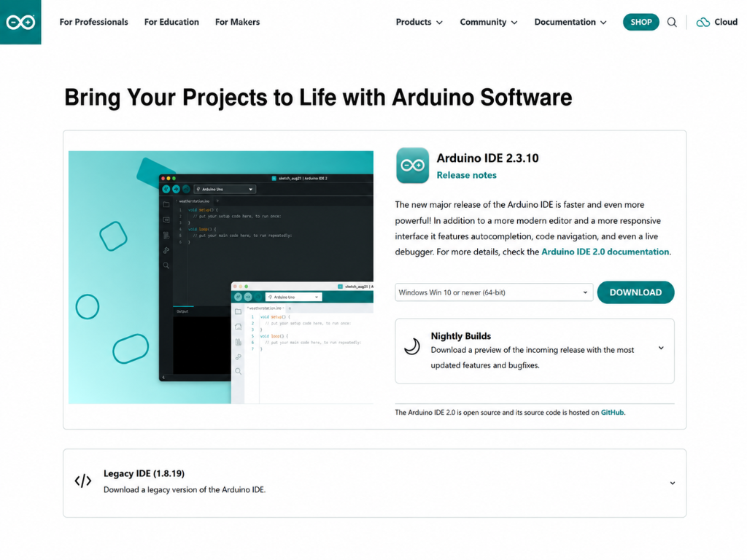The height and width of the screenshot is (560, 747).
Task: Click the SHOP button
Action: pos(640,22)
